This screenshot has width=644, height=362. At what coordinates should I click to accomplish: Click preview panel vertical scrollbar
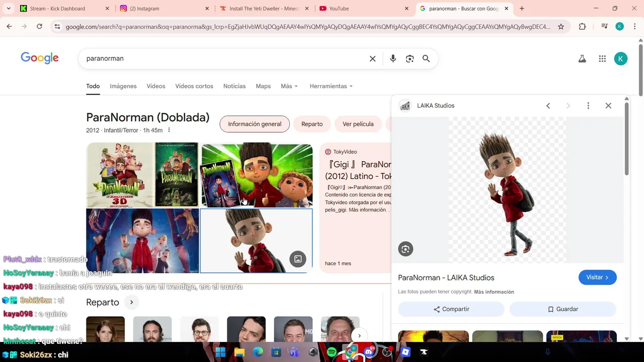tap(626, 139)
